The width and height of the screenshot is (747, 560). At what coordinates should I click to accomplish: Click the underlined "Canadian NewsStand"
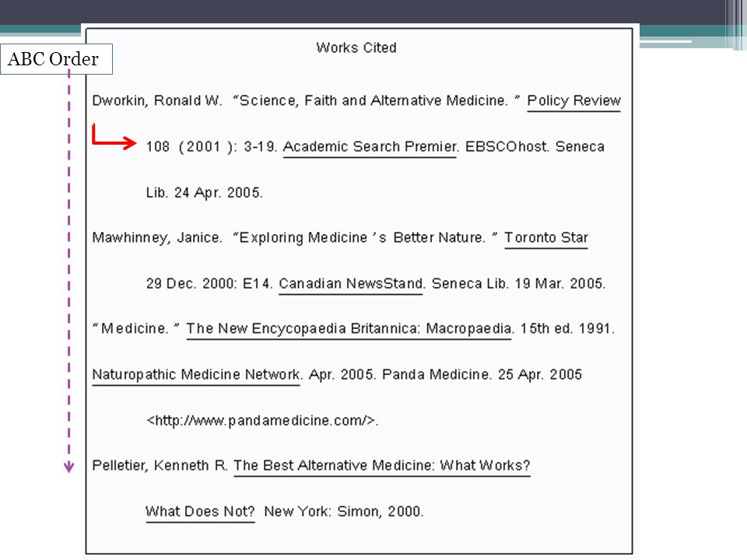[351, 284]
